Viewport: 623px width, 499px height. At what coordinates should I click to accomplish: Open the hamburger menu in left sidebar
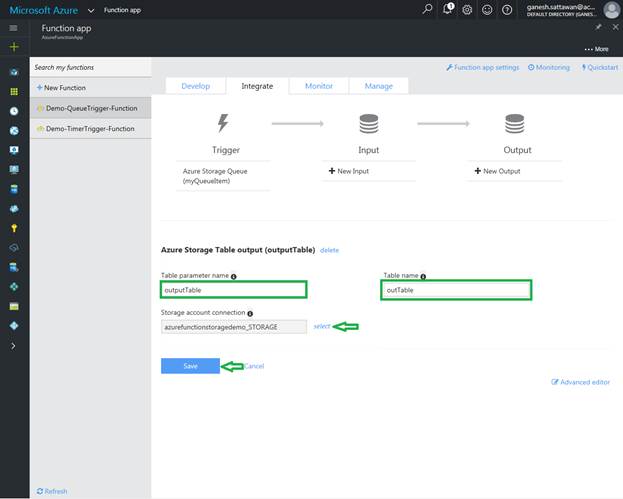pyautogui.click(x=14, y=30)
